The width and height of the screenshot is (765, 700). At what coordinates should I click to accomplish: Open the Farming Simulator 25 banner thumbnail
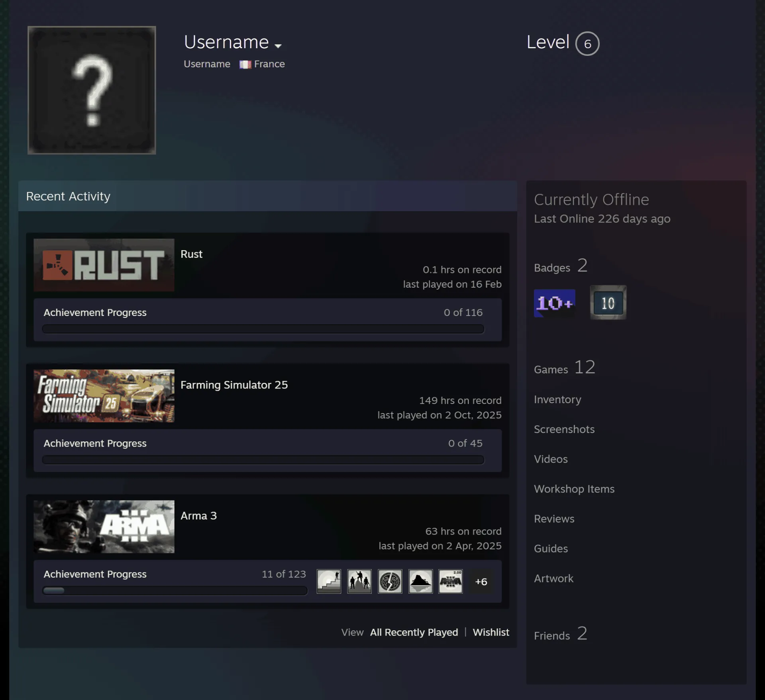pyautogui.click(x=104, y=396)
